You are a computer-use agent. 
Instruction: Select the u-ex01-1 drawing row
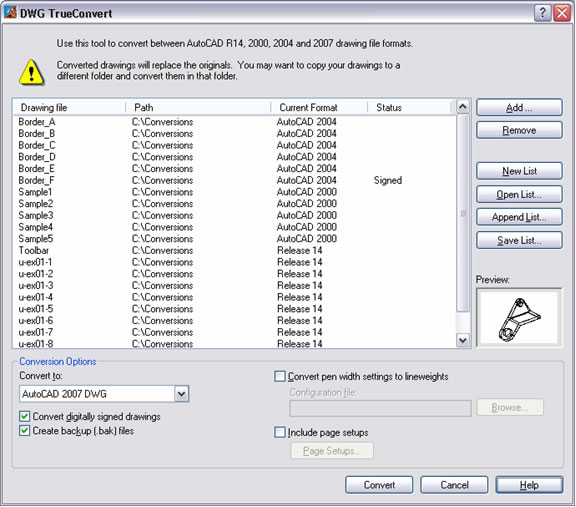235,262
